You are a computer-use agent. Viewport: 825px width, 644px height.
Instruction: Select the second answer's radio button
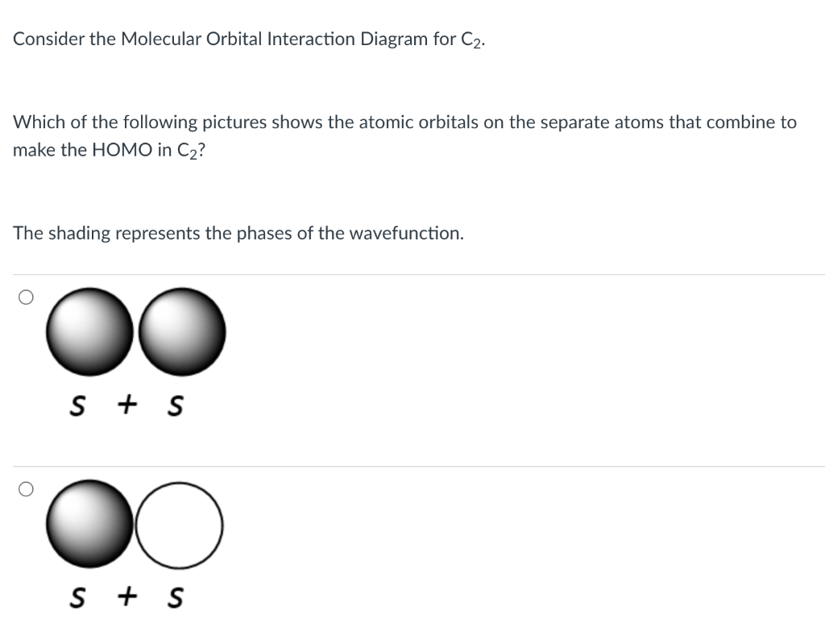click(25, 488)
